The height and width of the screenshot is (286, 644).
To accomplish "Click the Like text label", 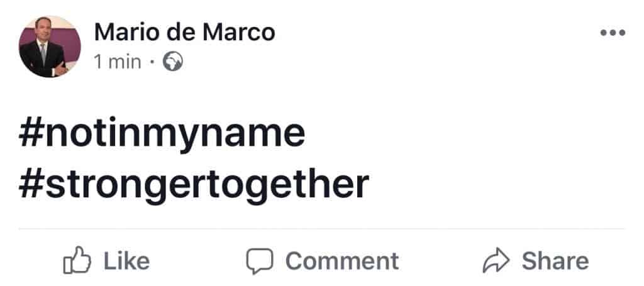I will point(126,261).
